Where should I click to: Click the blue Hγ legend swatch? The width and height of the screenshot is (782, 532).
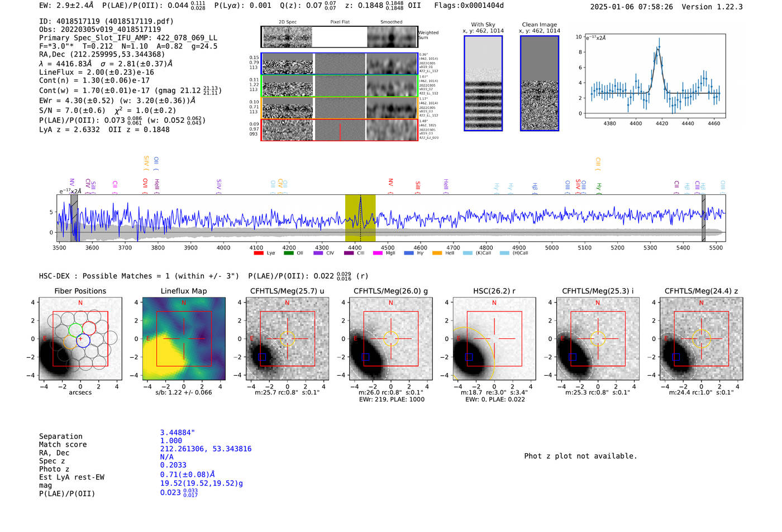click(409, 253)
